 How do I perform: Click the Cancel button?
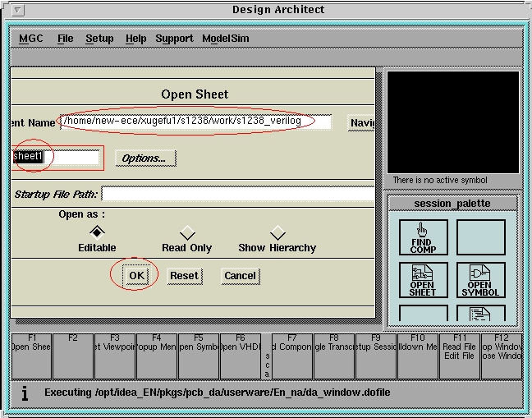pos(240,276)
